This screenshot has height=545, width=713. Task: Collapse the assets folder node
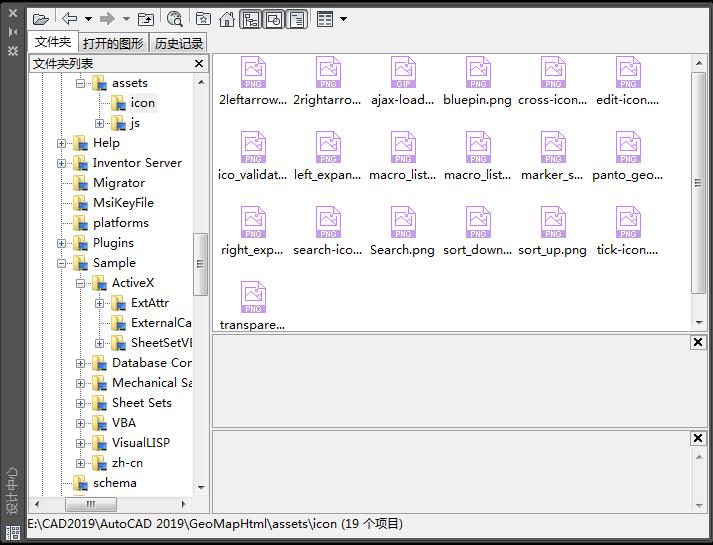(80, 83)
